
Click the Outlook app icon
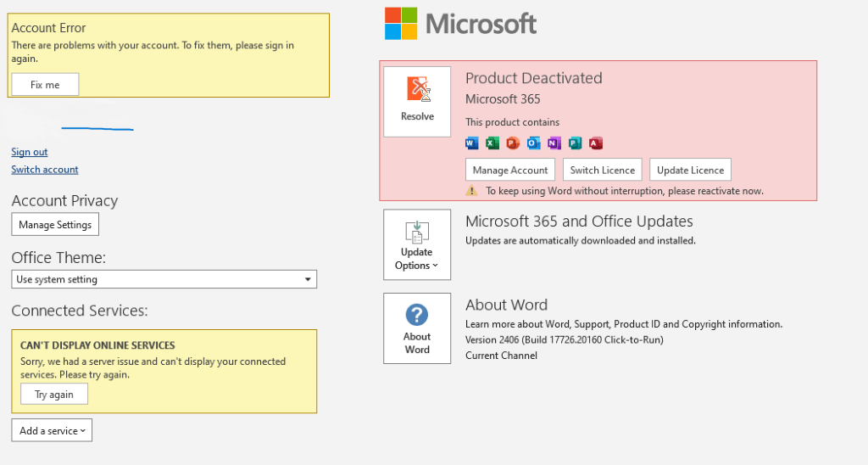[x=534, y=143]
